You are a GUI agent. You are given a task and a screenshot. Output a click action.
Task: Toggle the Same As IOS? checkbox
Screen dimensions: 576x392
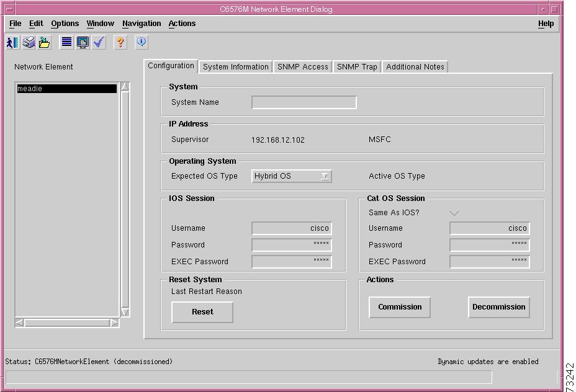(454, 213)
